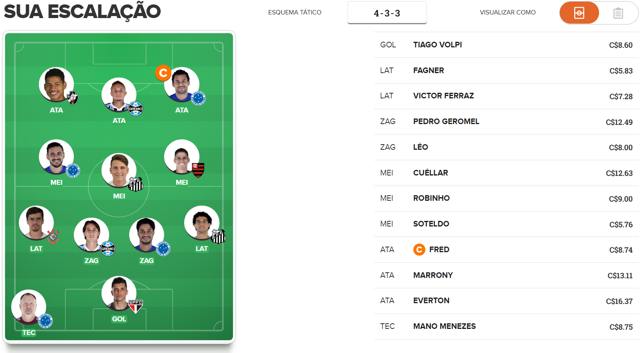Select goalkeeper photo with SPFC badge
Viewport: 644px width, 353px height.
point(119,293)
